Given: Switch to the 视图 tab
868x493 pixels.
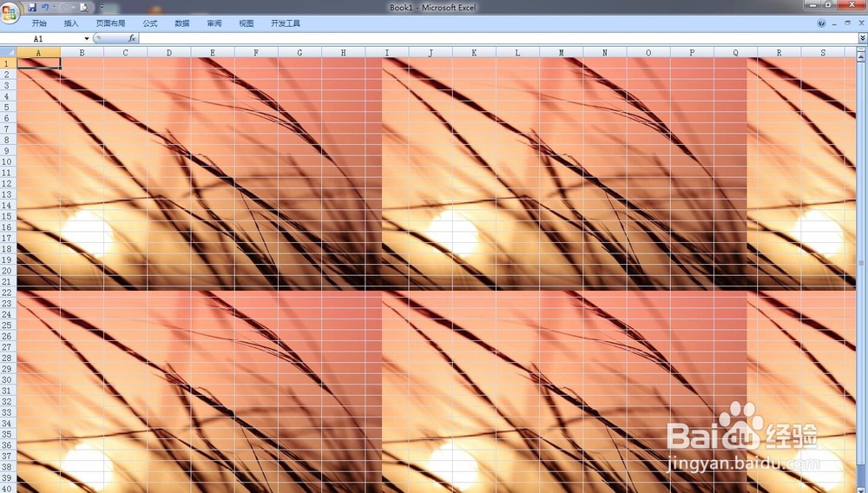Looking at the screenshot, I should [x=247, y=23].
